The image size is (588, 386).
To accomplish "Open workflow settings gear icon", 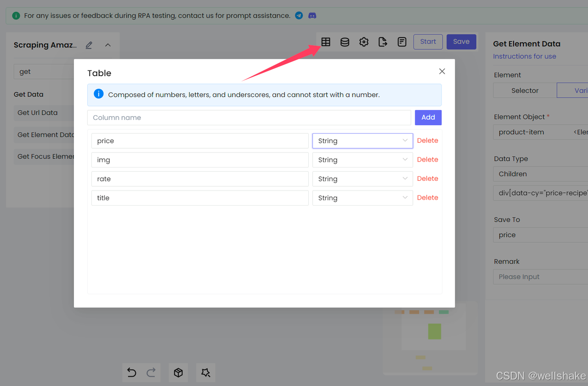I will tap(364, 42).
